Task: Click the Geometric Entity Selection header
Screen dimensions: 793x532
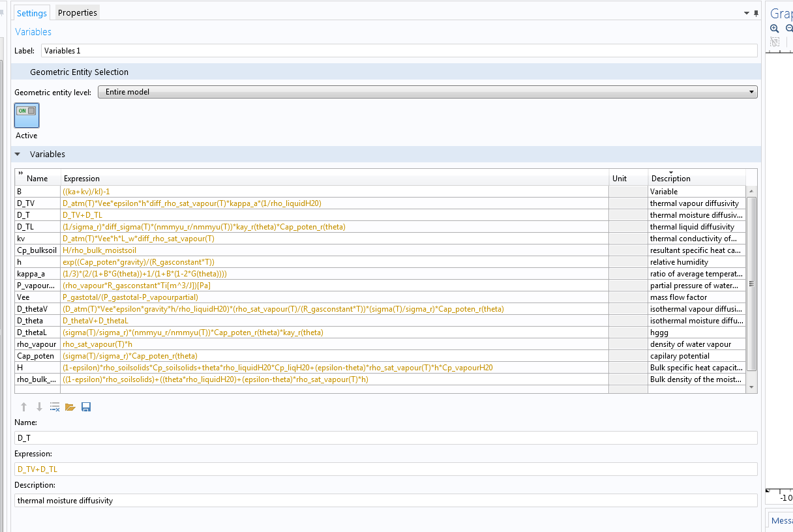Action: 79,72
